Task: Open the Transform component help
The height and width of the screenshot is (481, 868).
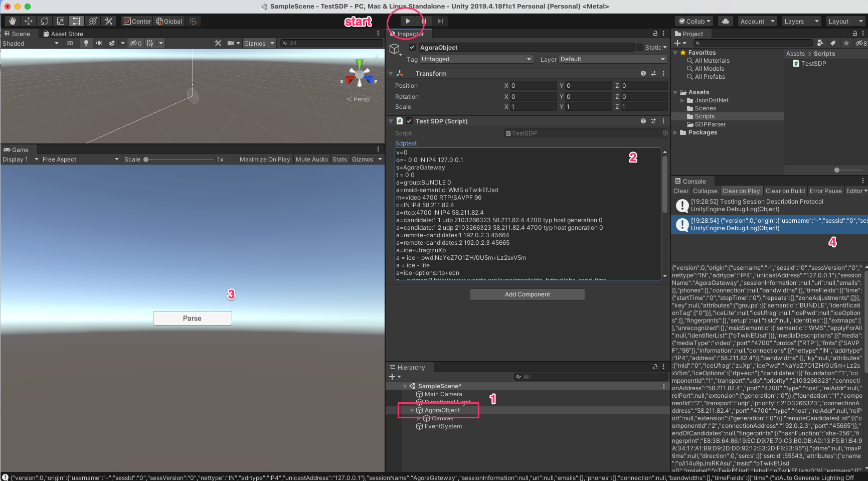Action: click(643, 73)
